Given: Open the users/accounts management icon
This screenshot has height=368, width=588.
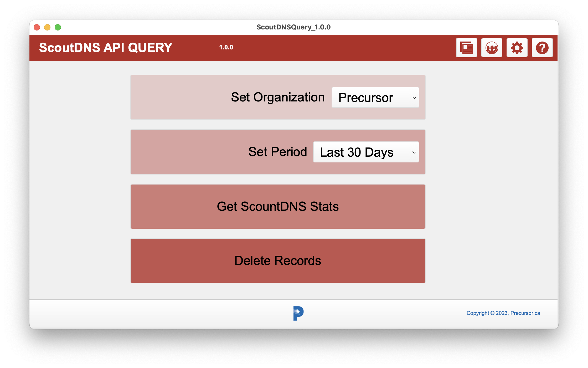Looking at the screenshot, I should pyautogui.click(x=492, y=47).
